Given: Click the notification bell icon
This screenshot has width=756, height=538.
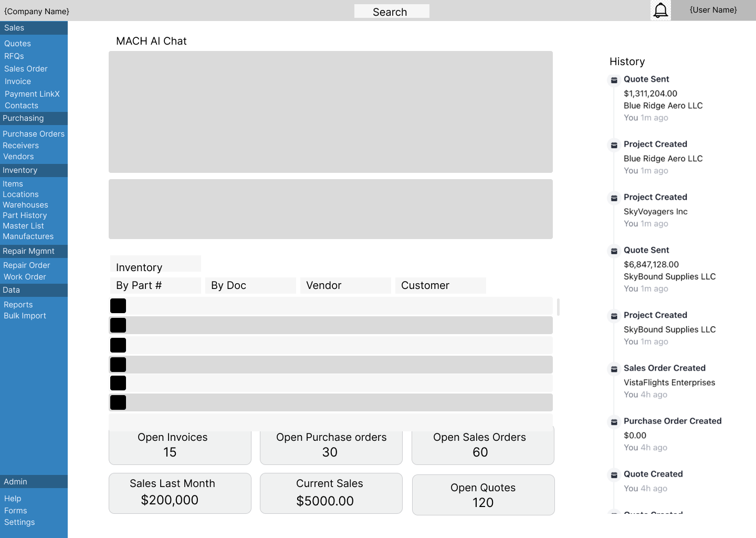Looking at the screenshot, I should click(661, 10).
